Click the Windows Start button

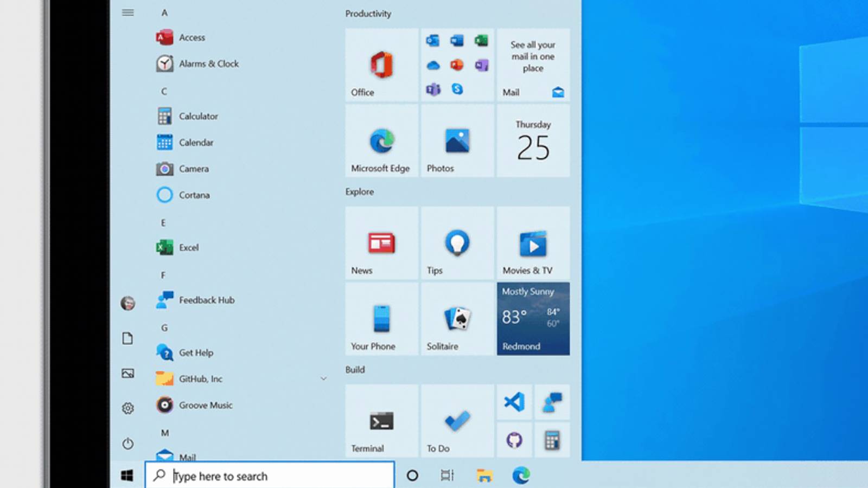127,476
